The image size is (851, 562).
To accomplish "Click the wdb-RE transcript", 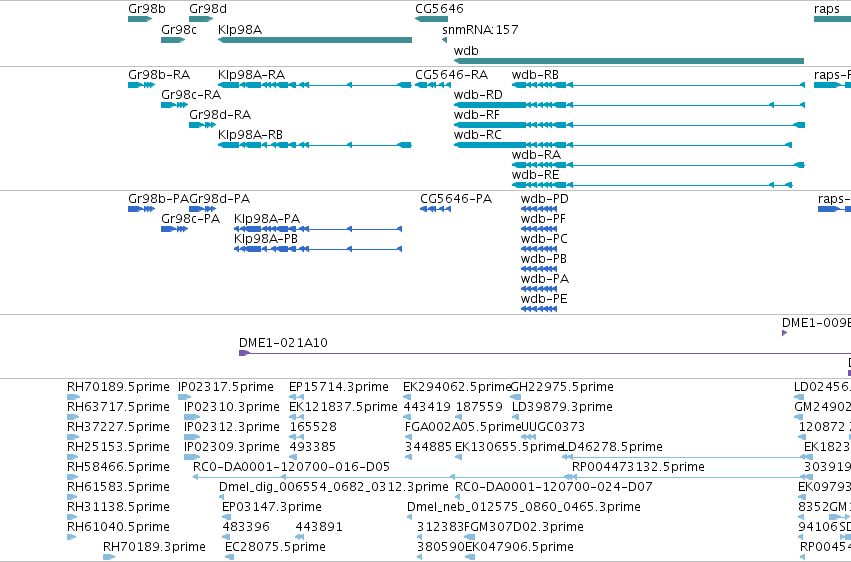I will (652, 186).
